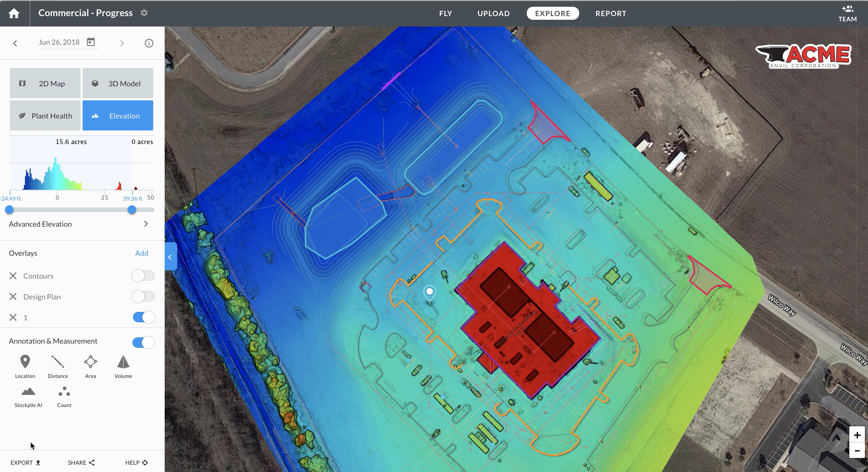
Task: Switch to the 3D Model view
Action: pyautogui.click(x=118, y=83)
